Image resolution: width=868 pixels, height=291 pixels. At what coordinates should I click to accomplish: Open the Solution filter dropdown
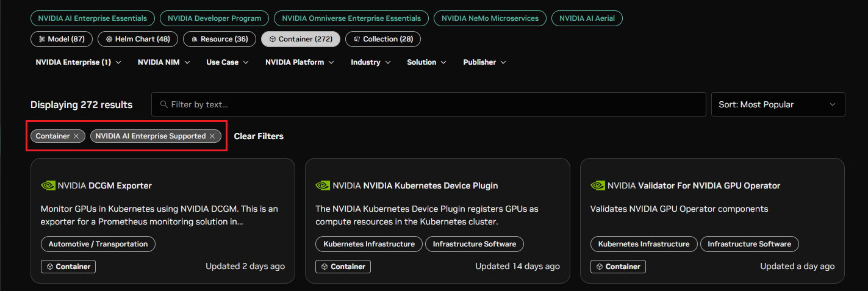click(426, 62)
